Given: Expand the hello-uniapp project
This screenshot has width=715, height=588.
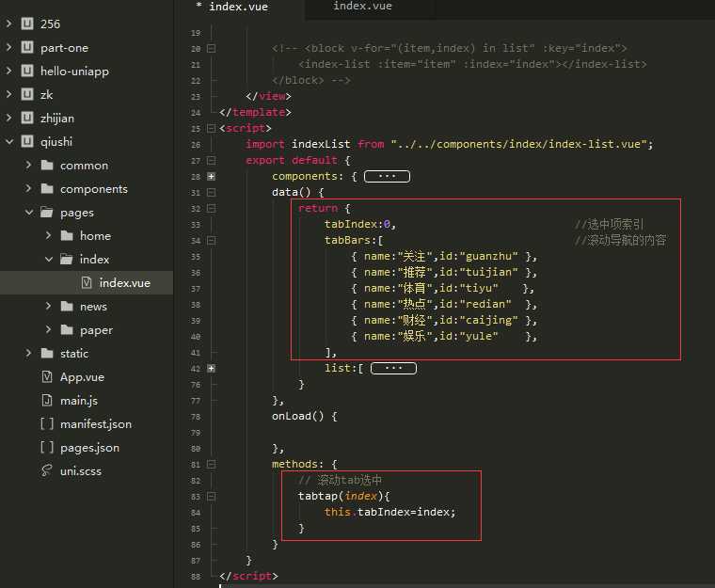Looking at the screenshot, I should [x=8, y=71].
